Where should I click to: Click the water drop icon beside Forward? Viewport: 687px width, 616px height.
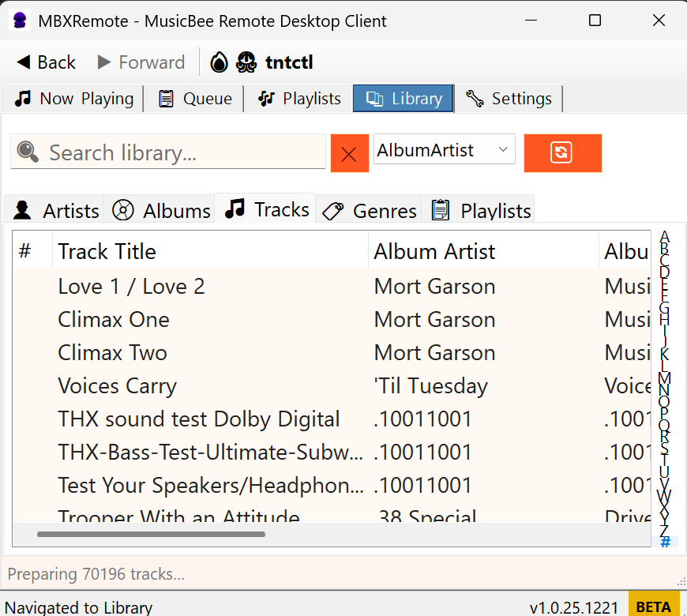pyautogui.click(x=220, y=62)
